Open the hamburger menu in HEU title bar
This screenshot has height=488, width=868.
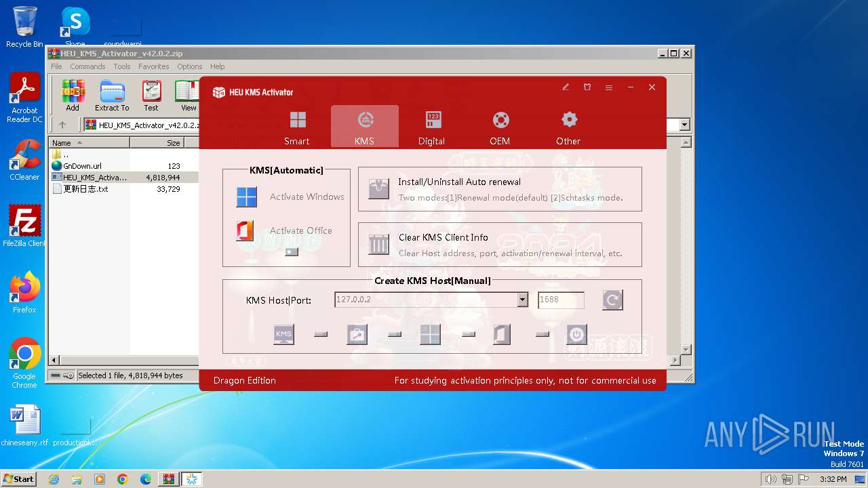tap(609, 87)
